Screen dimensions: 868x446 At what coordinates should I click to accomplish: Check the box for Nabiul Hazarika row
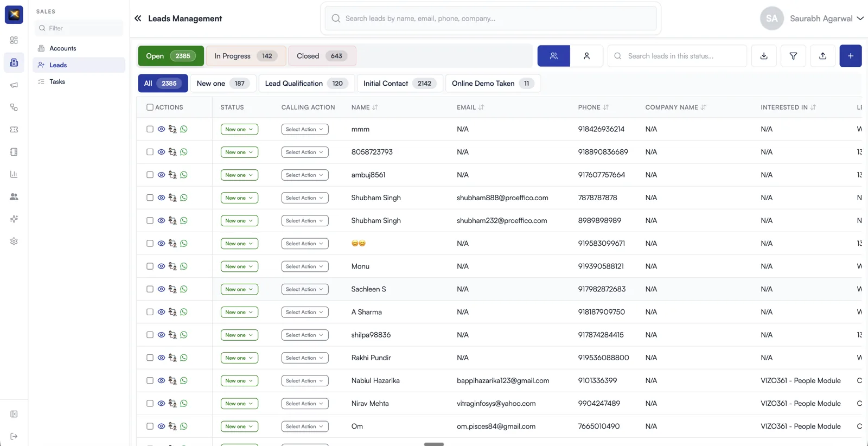(x=150, y=380)
